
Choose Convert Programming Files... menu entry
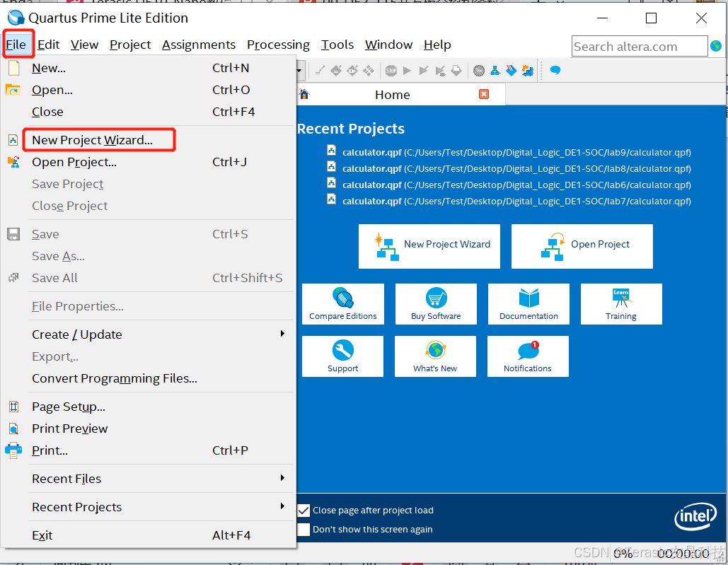click(x=149, y=378)
